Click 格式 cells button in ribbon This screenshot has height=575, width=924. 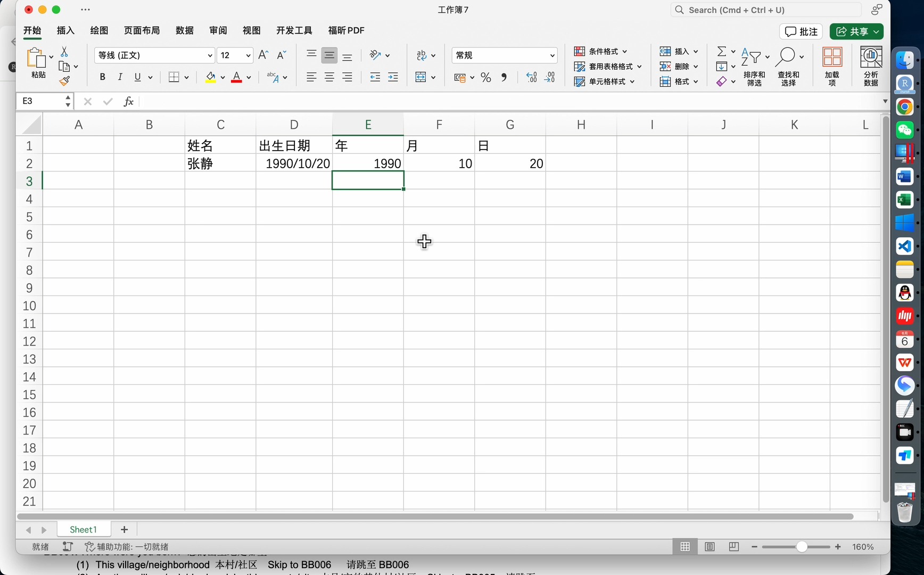tap(679, 81)
